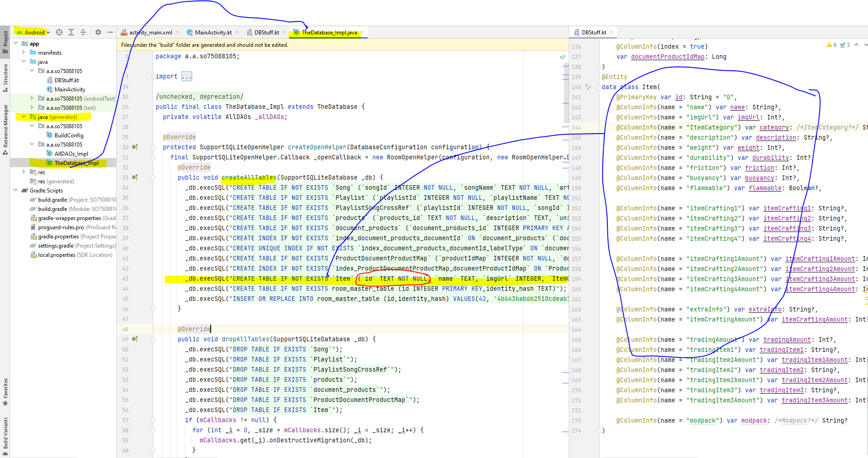Go to previous highlighted problem arrow
The image size is (868, 458).
pyautogui.click(x=857, y=45)
